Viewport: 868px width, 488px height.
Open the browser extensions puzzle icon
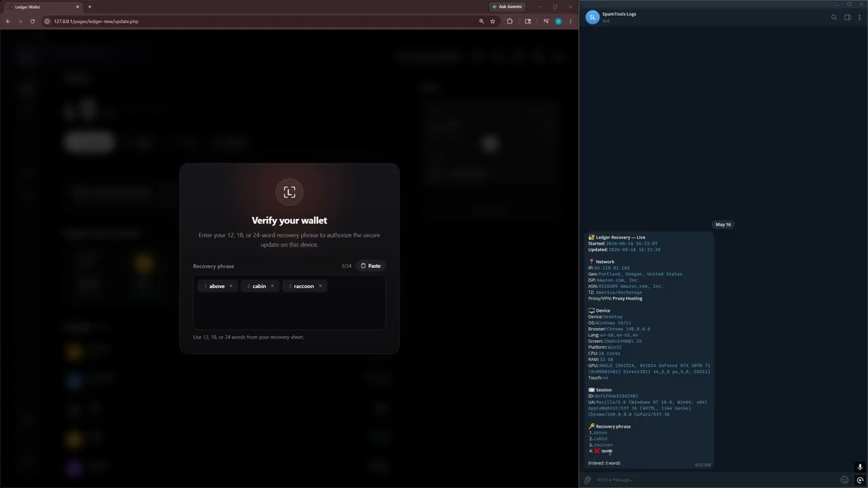click(510, 21)
